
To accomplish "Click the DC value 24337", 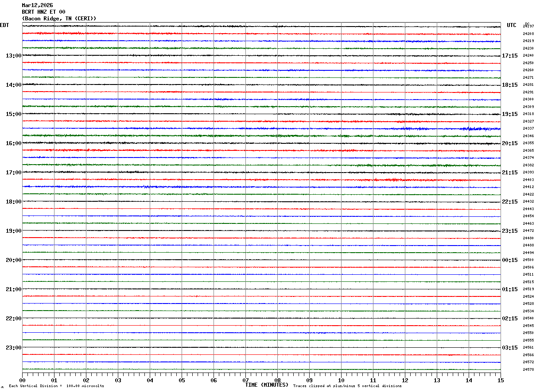I will [528, 128].
